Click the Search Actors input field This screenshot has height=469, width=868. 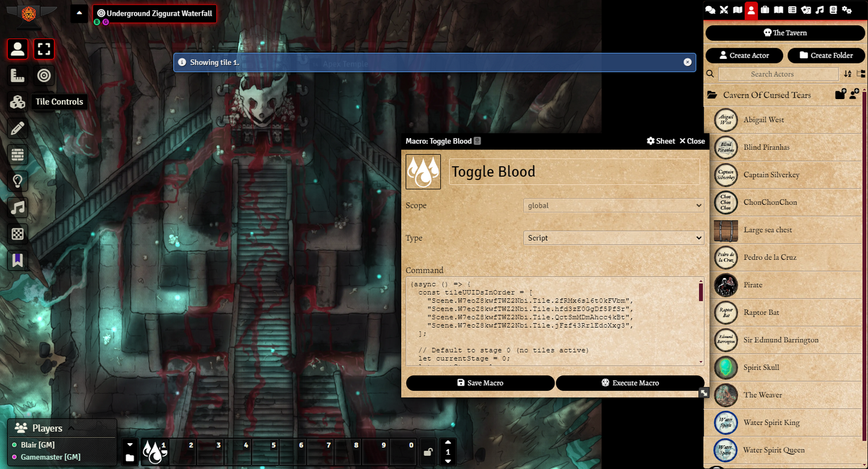[x=778, y=74]
